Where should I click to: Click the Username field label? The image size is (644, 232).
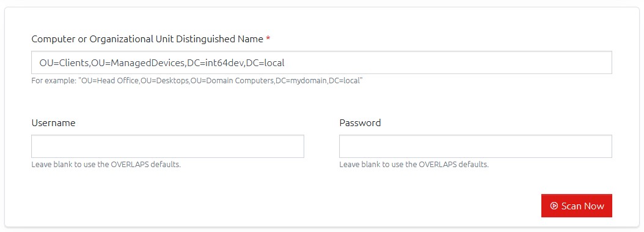[x=53, y=122]
